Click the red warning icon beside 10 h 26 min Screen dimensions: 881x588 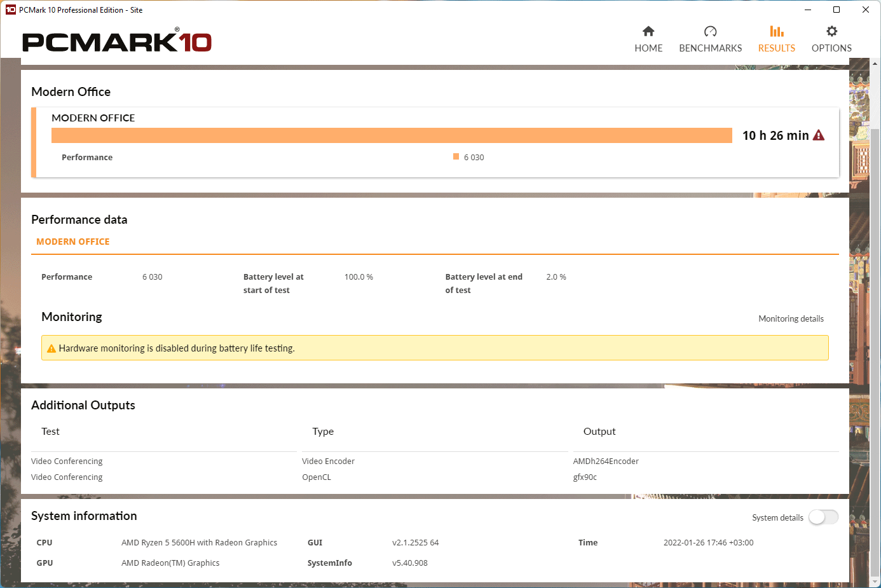(x=819, y=135)
